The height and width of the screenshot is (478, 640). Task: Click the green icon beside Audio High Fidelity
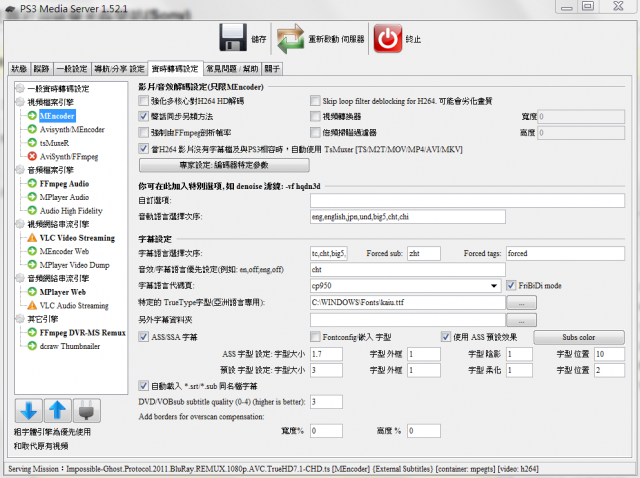[32, 211]
